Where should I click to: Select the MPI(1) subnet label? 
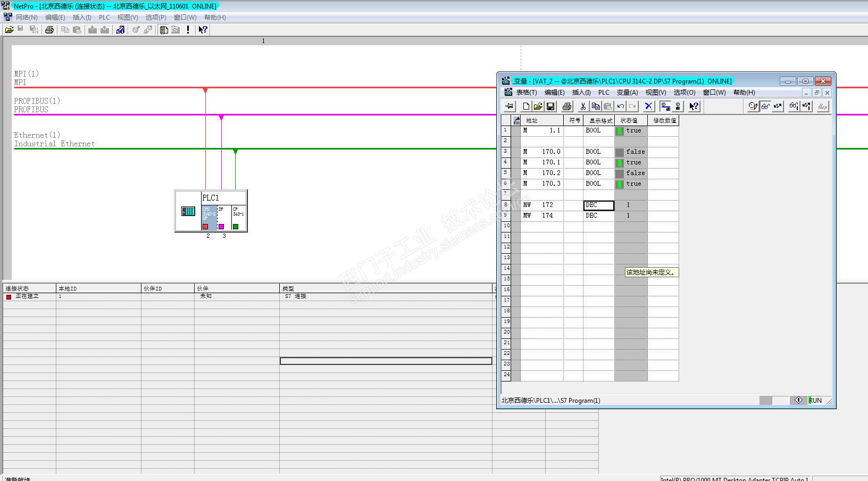click(27, 74)
